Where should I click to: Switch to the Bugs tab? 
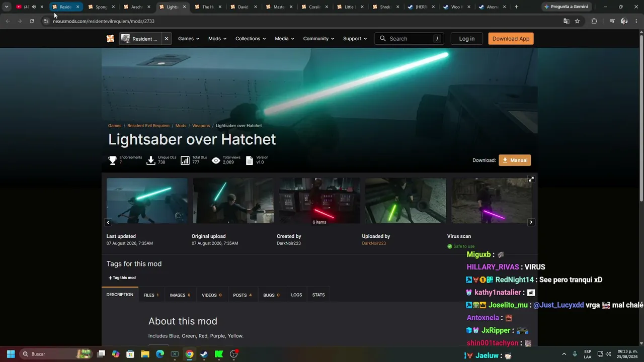click(271, 295)
